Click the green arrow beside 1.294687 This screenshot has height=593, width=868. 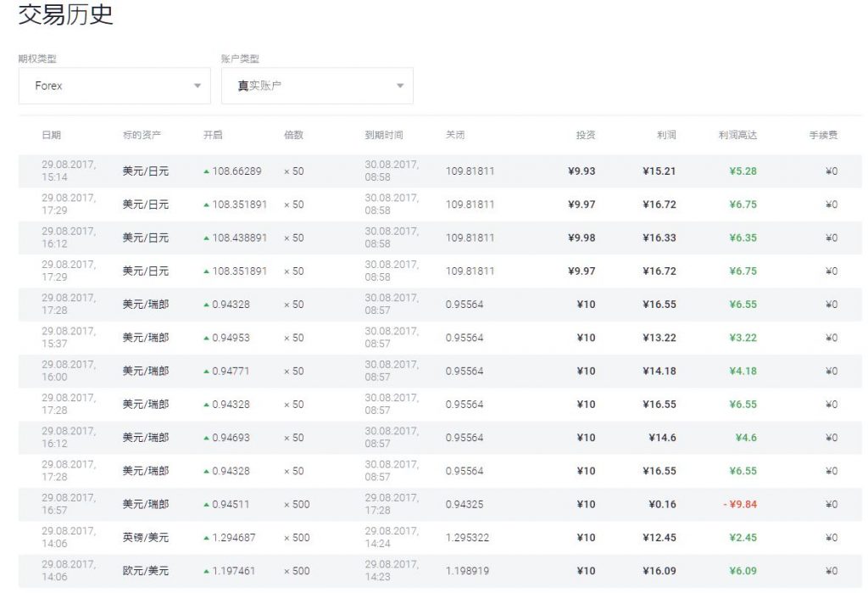206,538
